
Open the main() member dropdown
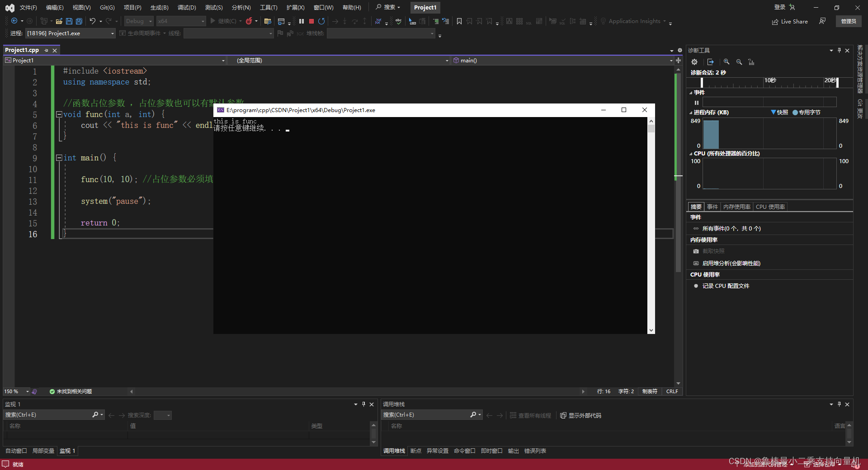click(x=562, y=60)
